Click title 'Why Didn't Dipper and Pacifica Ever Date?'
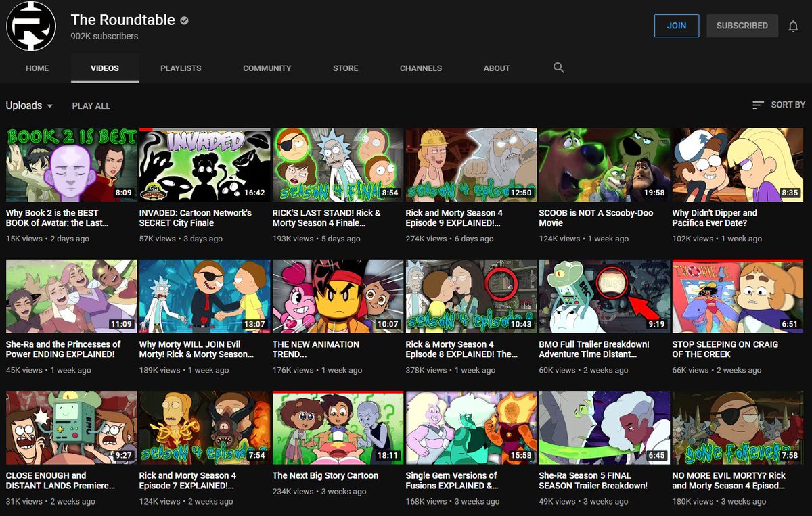The width and height of the screenshot is (812, 516). 715,218
